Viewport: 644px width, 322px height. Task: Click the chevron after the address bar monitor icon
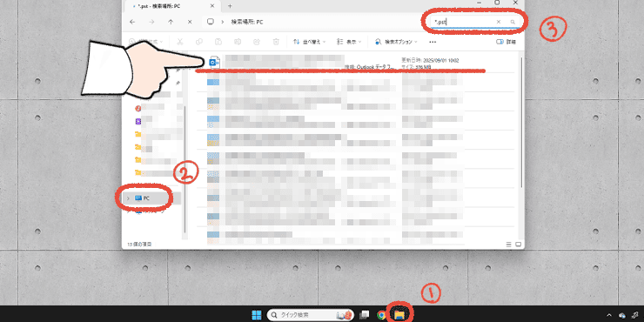[x=222, y=22]
